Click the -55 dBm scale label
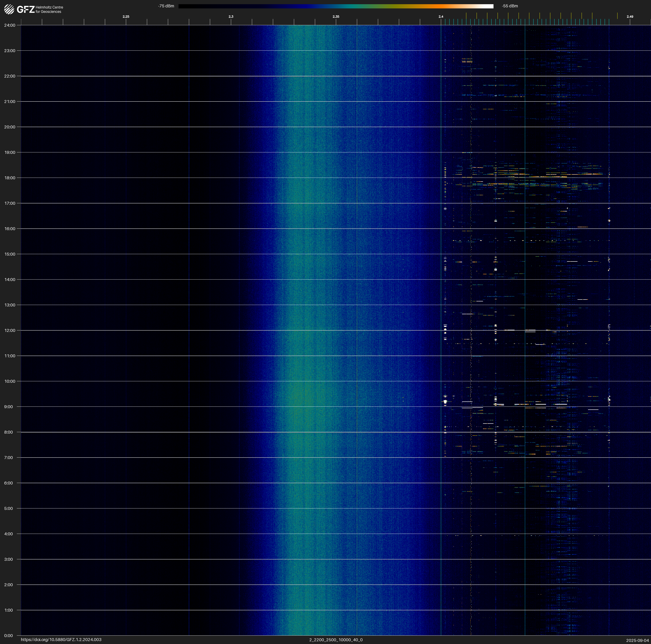This screenshot has height=644, width=651. [510, 6]
